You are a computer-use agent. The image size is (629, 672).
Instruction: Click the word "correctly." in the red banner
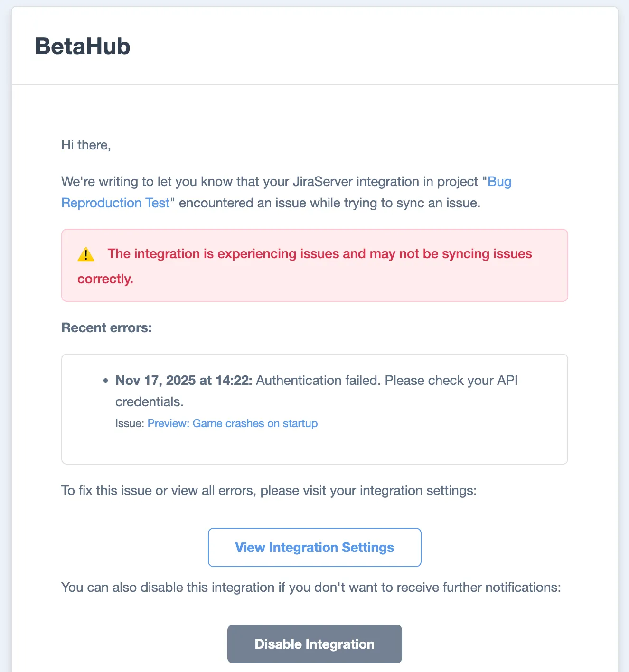tap(105, 279)
